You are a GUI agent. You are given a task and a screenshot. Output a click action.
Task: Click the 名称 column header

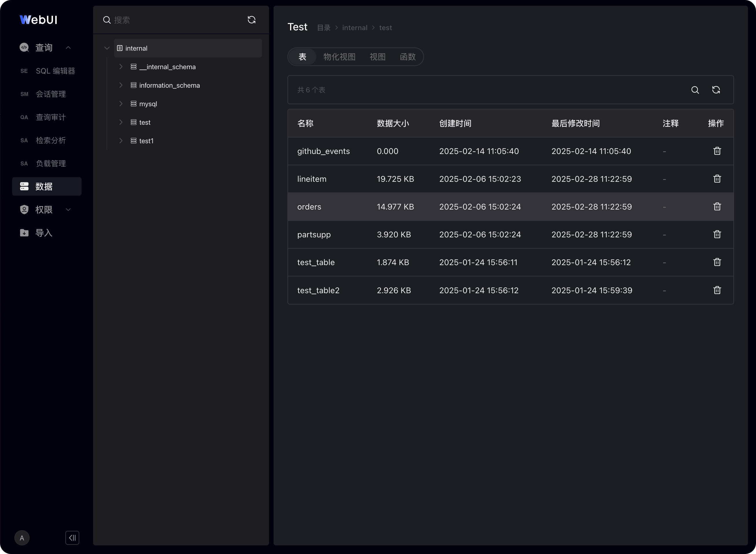pyautogui.click(x=305, y=123)
